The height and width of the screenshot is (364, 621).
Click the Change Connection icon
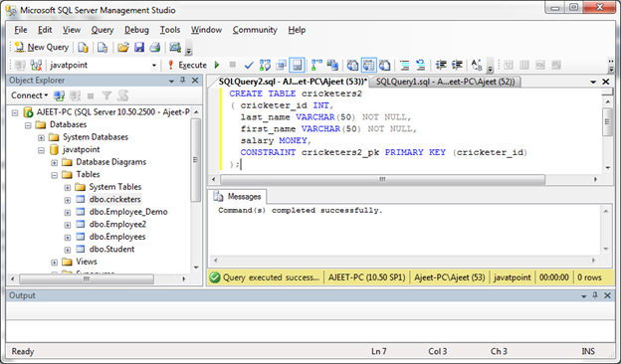(x=36, y=65)
